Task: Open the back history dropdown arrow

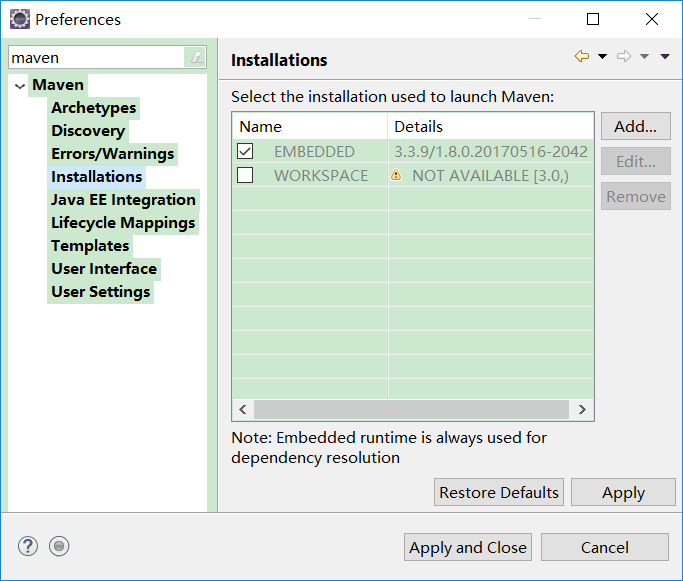Action: point(602,57)
